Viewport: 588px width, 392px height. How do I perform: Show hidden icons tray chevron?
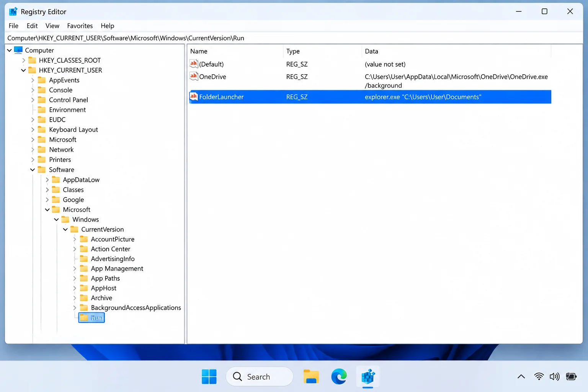point(521,377)
